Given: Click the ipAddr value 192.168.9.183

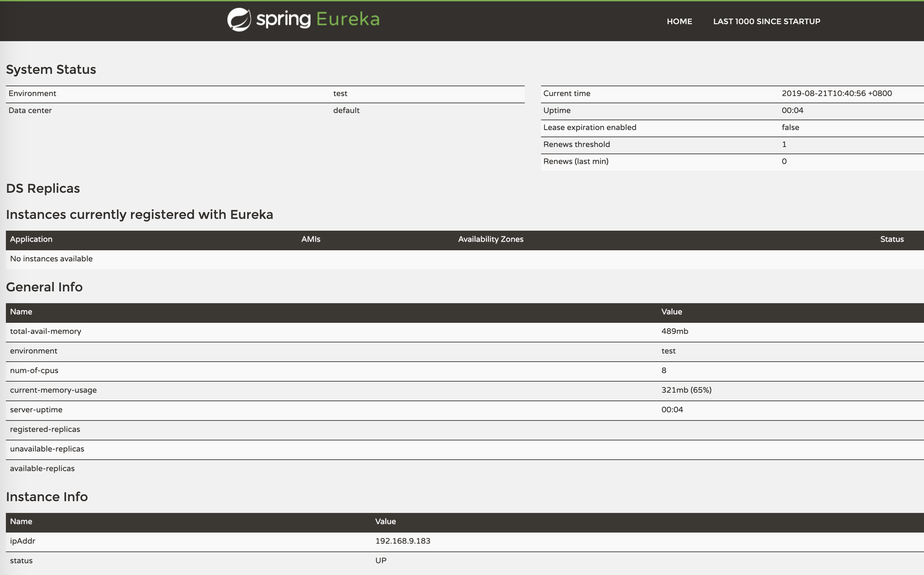Looking at the screenshot, I should tap(402, 541).
